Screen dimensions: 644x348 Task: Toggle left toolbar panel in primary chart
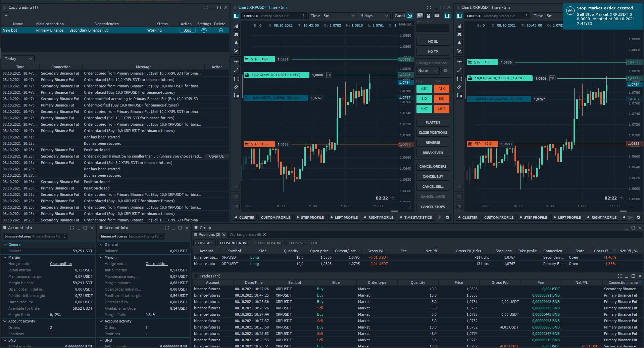[236, 16]
